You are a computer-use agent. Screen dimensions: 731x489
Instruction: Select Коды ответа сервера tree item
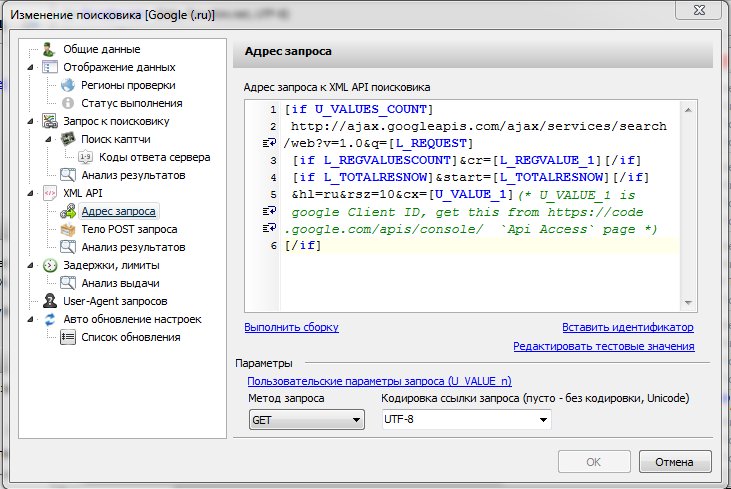154,157
